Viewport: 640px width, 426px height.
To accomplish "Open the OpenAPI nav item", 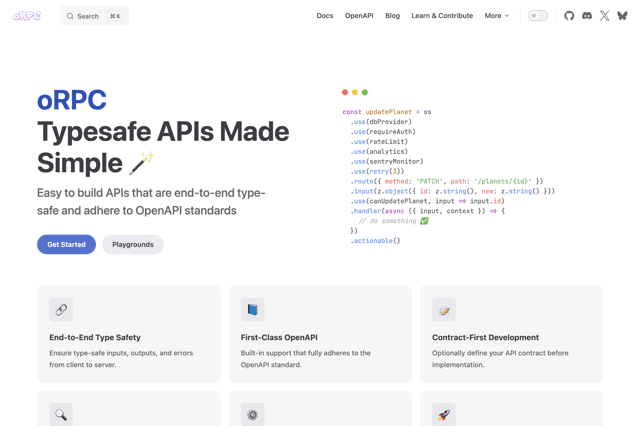I will (359, 16).
